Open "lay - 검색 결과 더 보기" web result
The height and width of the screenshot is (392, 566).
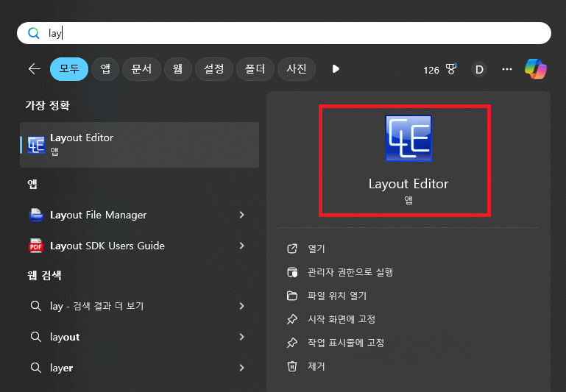(x=139, y=306)
